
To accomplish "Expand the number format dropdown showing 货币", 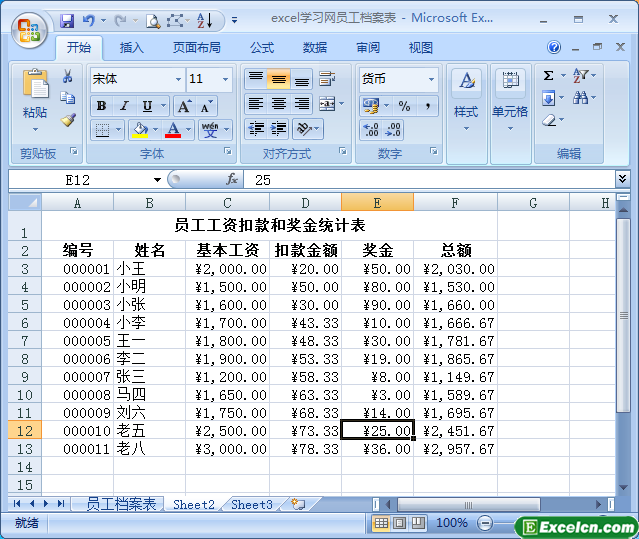I will 431,79.
